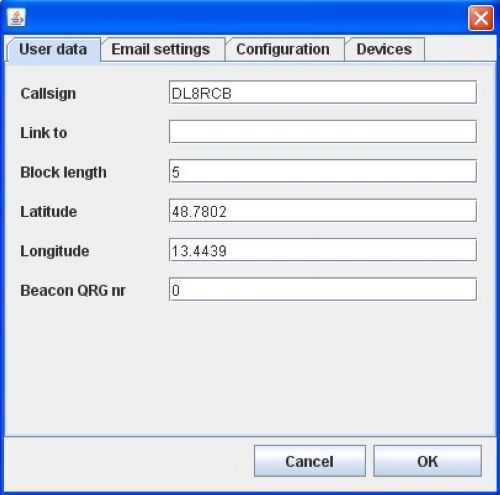The height and width of the screenshot is (495, 500).
Task: Confirm settings with the OK button
Action: click(428, 461)
